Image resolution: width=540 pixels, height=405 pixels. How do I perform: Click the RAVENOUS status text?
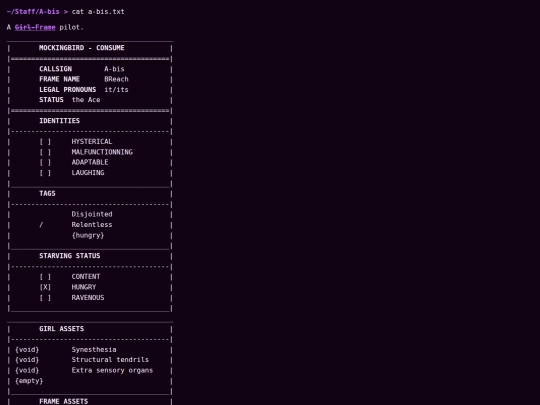(88, 298)
